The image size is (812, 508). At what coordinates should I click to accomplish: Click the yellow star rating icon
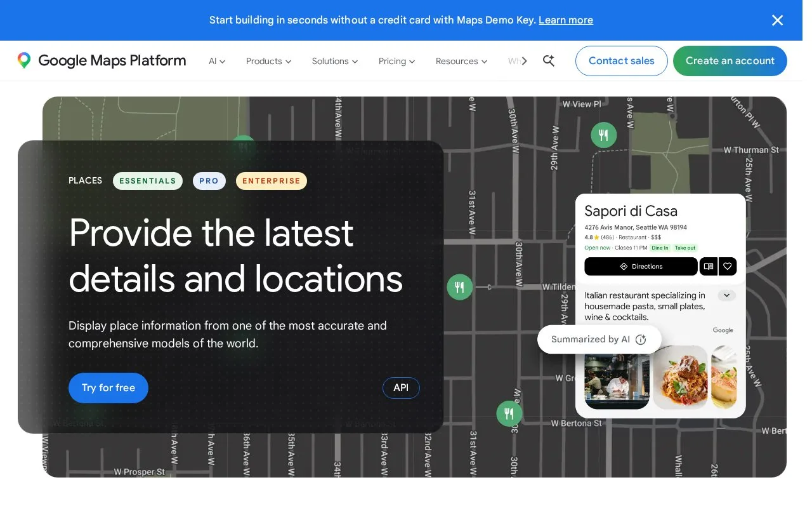click(596, 237)
